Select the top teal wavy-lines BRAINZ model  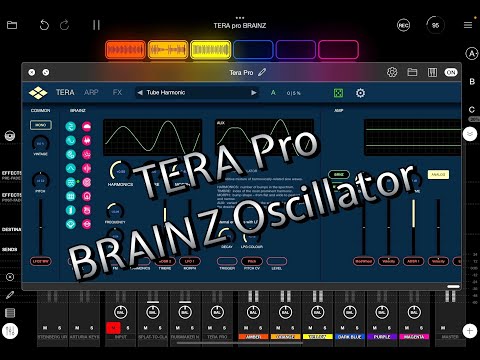[70, 126]
